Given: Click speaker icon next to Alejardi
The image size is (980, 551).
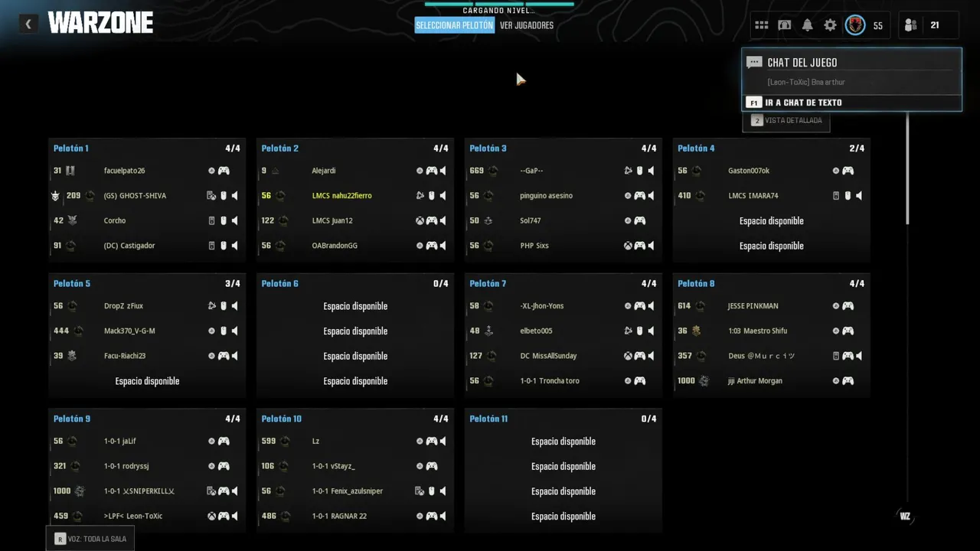Looking at the screenshot, I should pyautogui.click(x=443, y=171).
